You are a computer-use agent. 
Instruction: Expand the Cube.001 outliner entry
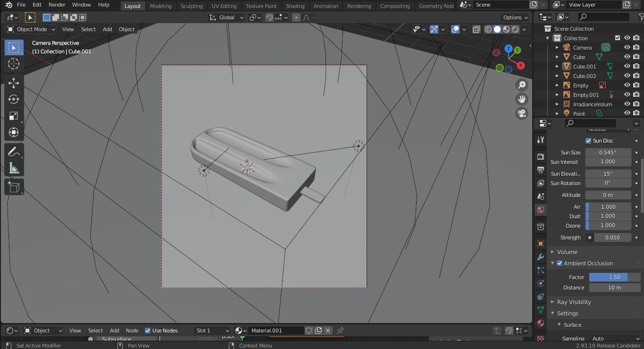tap(557, 67)
